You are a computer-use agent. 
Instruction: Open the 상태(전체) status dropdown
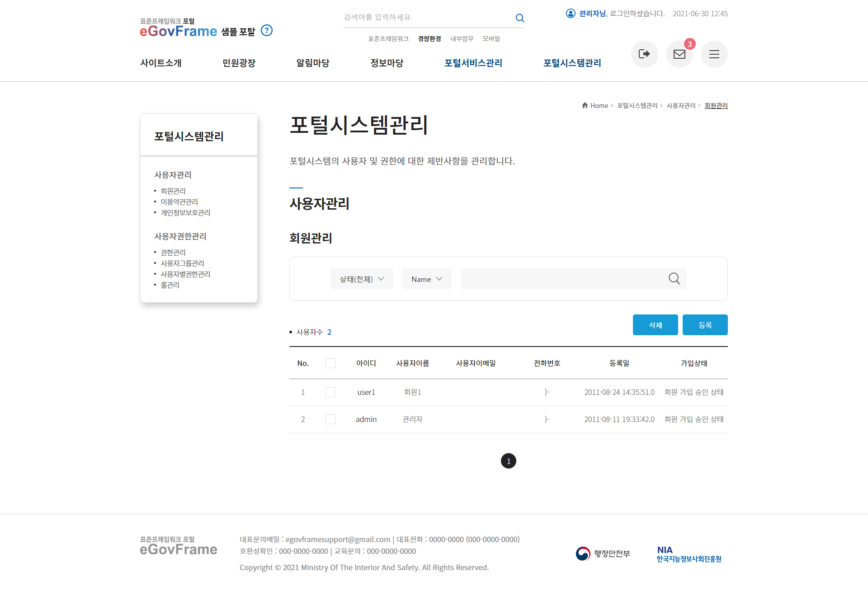click(x=362, y=279)
